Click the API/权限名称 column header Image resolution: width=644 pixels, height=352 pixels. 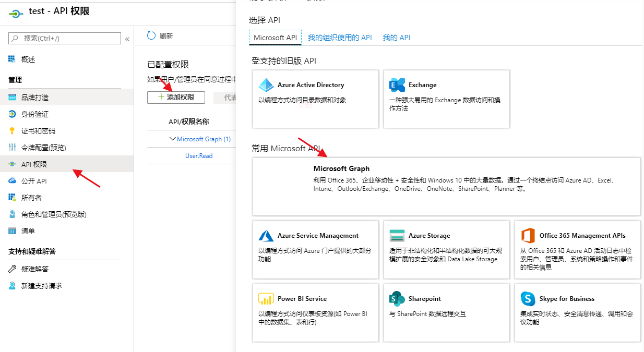click(188, 122)
